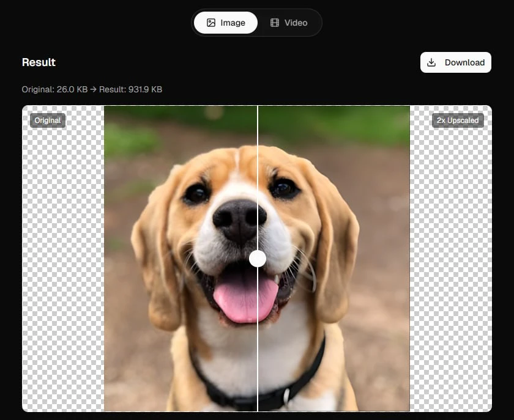Click the arrow between original and result sizes

[94, 89]
